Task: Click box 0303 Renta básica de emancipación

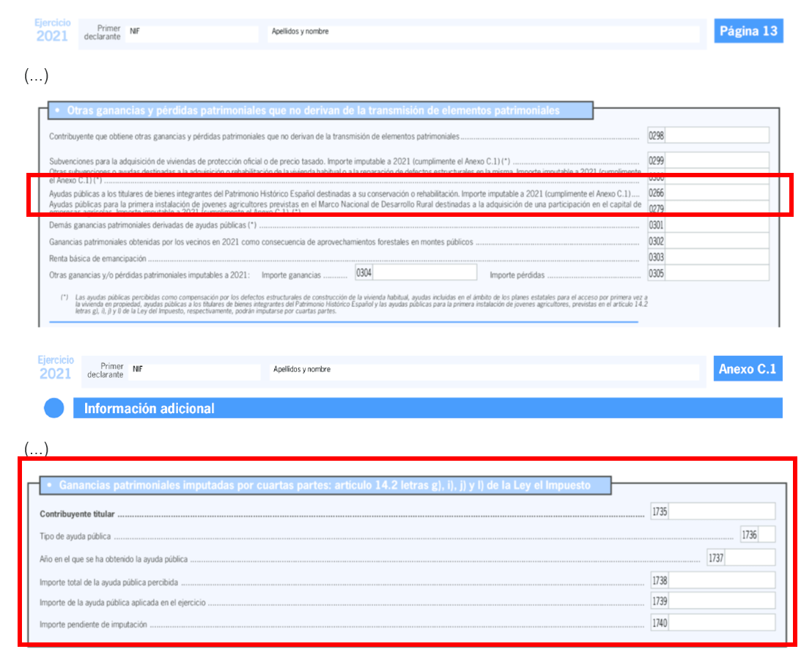Action: tap(716, 258)
